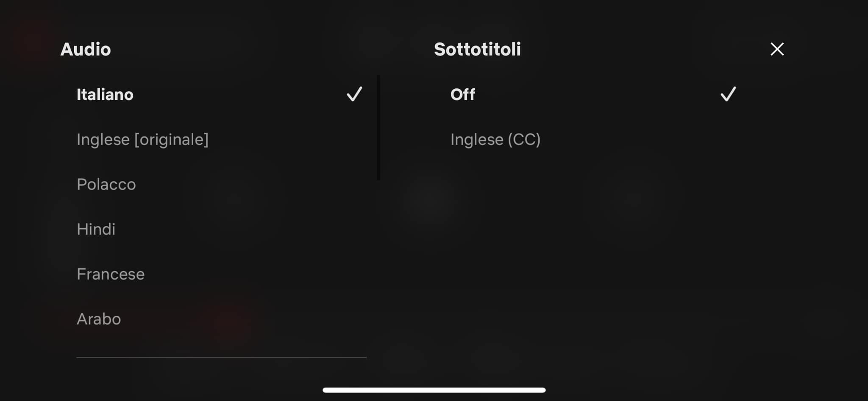The height and width of the screenshot is (401, 868).
Task: Click the Sottotitoli section heading
Action: pyautogui.click(x=477, y=49)
